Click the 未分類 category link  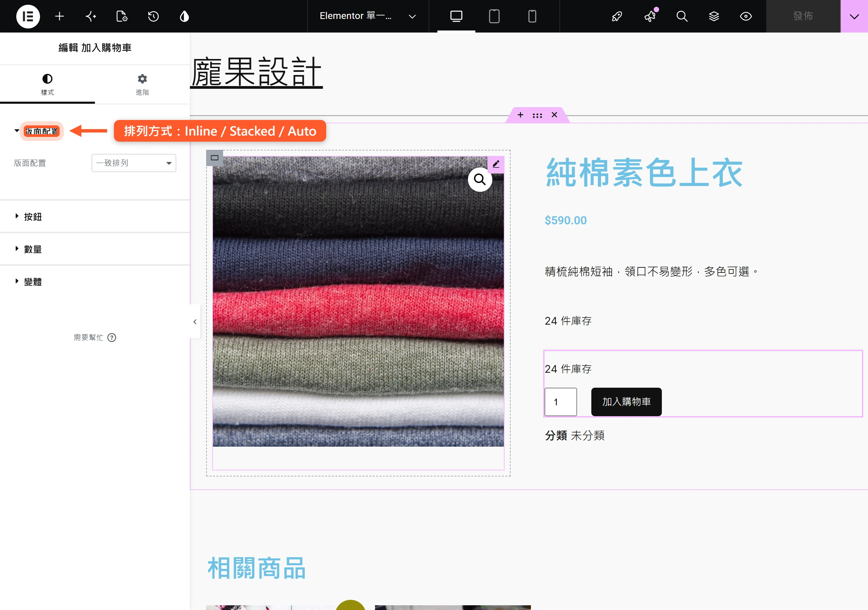click(x=588, y=435)
